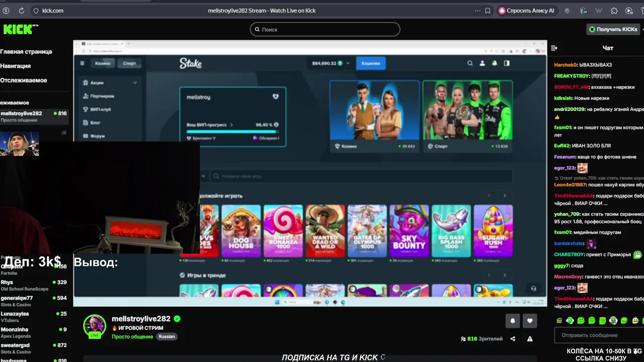This screenshot has height=362, width=644.
Task: Focus the Поиск search field
Action: (325, 29)
